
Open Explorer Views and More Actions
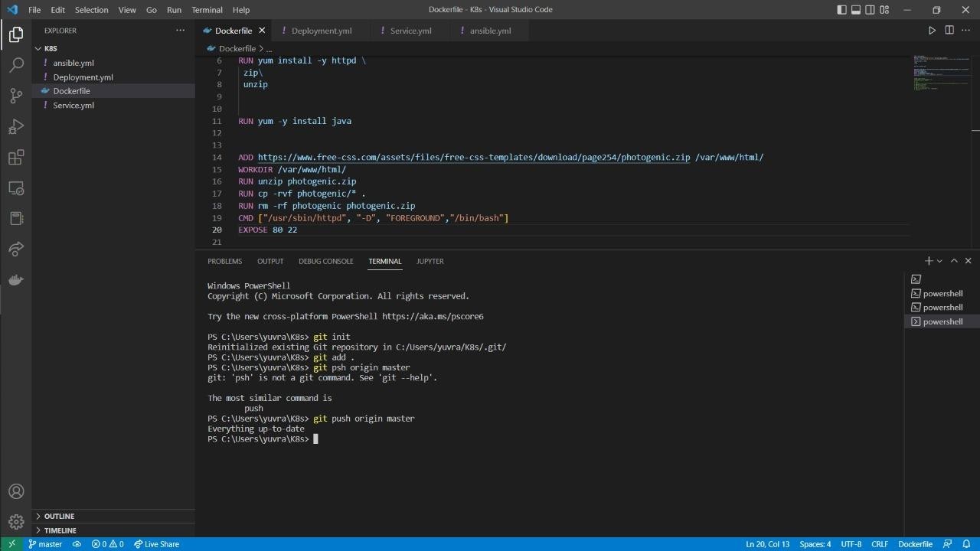tap(181, 31)
